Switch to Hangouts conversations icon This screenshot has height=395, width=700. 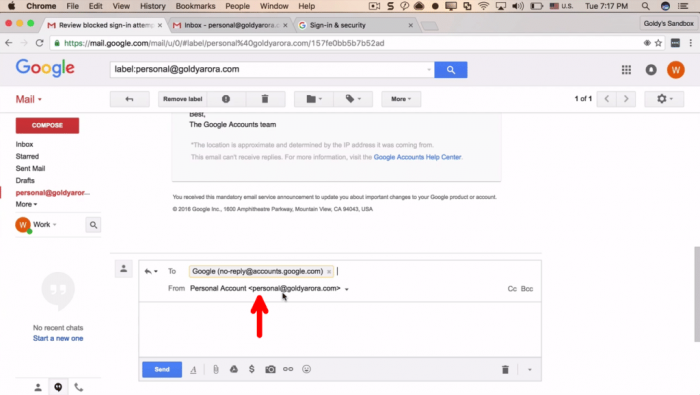[58, 387]
